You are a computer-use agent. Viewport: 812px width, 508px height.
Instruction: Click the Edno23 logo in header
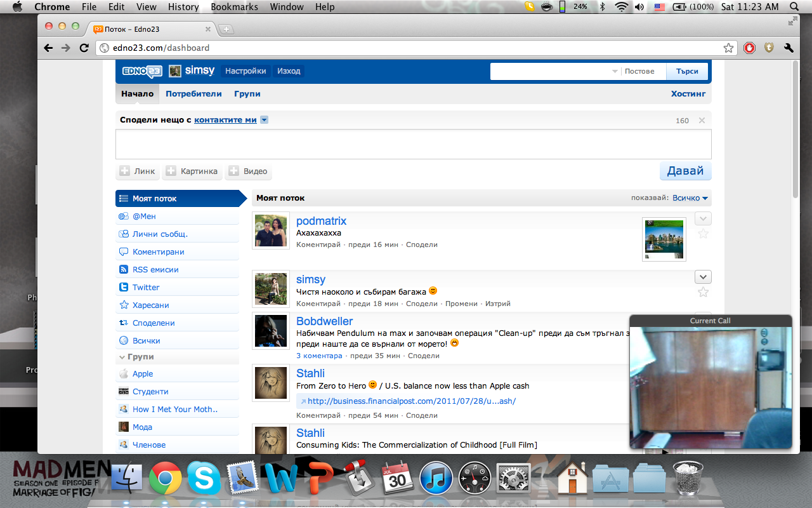click(x=142, y=71)
